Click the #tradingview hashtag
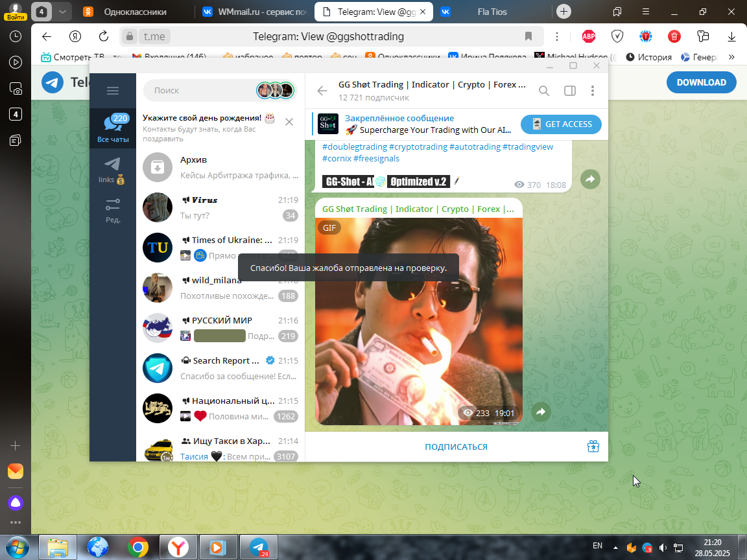 click(x=528, y=146)
